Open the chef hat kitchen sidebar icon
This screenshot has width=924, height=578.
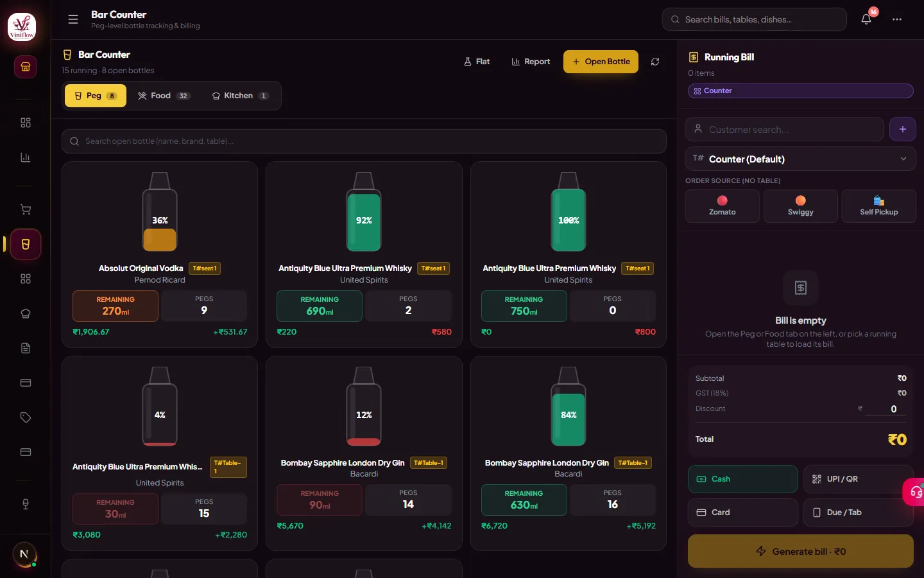coord(26,313)
